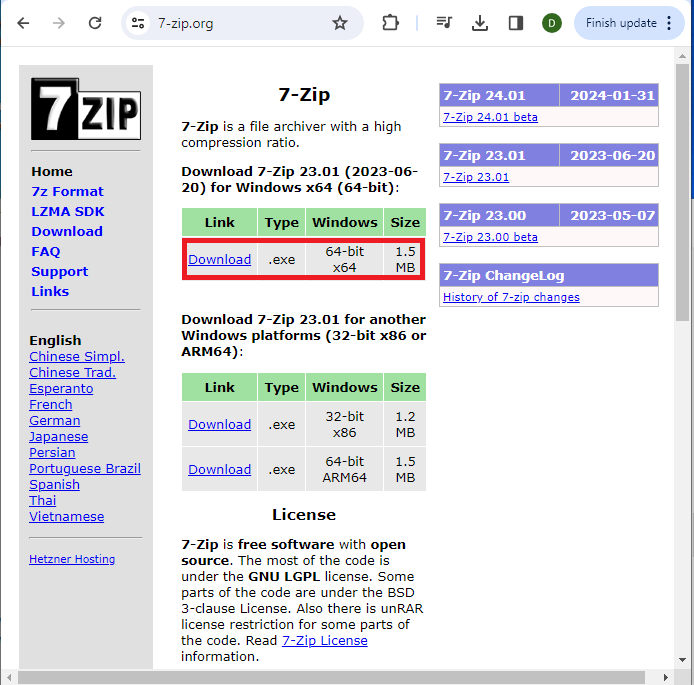Bookmark this page with the star icon
694x685 pixels.
pos(339,23)
